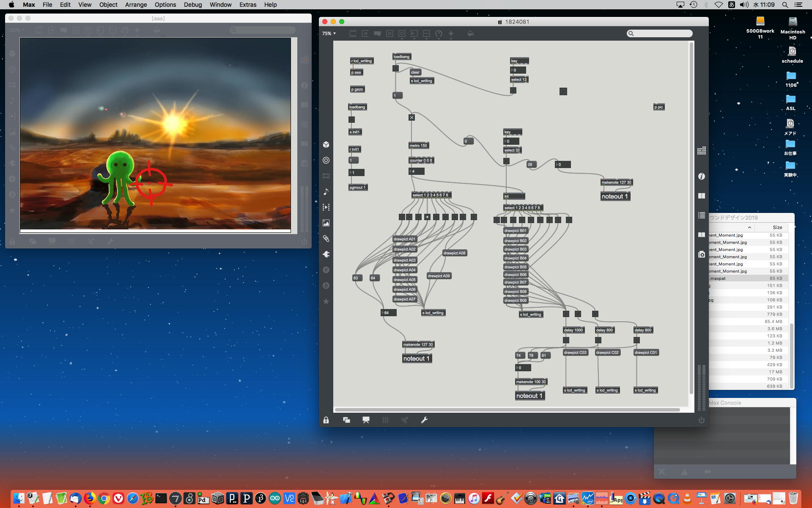Open the Objects cube browser icon
812x508 pixels.
[x=326, y=145]
